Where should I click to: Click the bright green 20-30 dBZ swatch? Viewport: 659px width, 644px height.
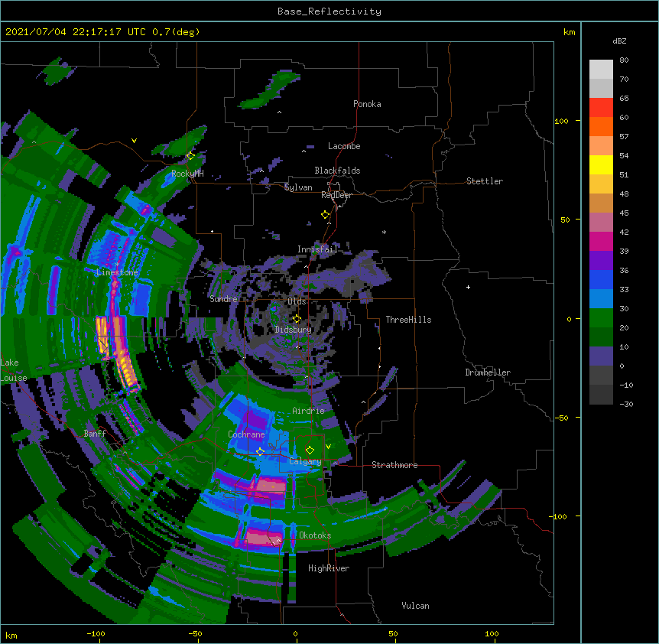(x=601, y=318)
